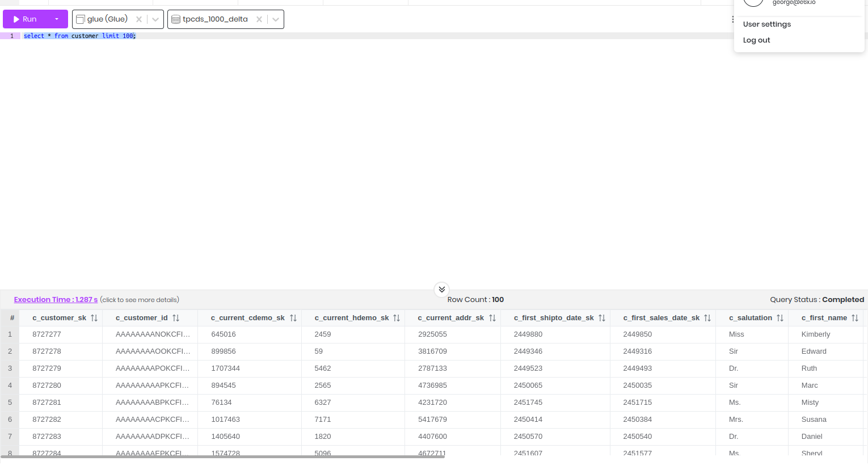This screenshot has width=868, height=465.
Task: Click first name Kimberly cell
Action: [x=816, y=334]
